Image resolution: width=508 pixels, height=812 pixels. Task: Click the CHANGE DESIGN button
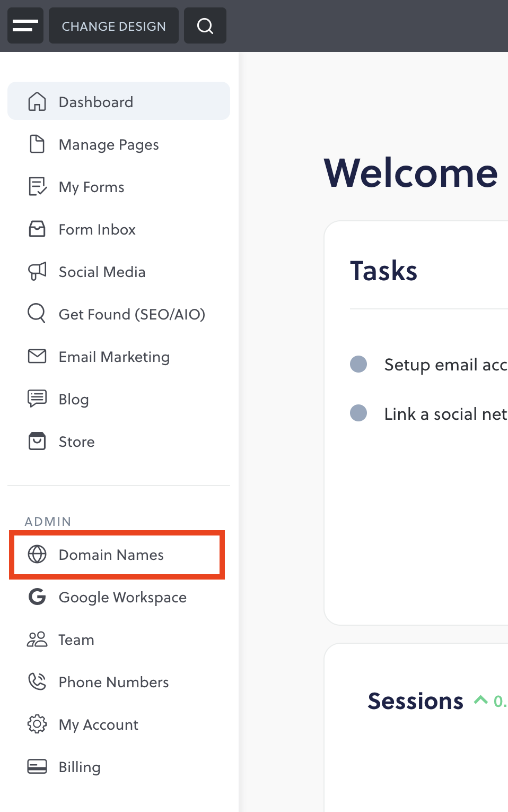click(113, 25)
